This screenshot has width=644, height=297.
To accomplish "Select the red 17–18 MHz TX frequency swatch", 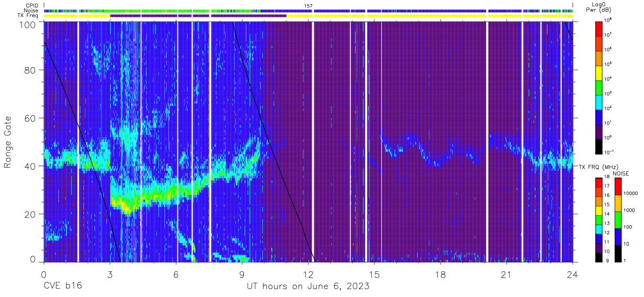I will [x=598, y=183].
